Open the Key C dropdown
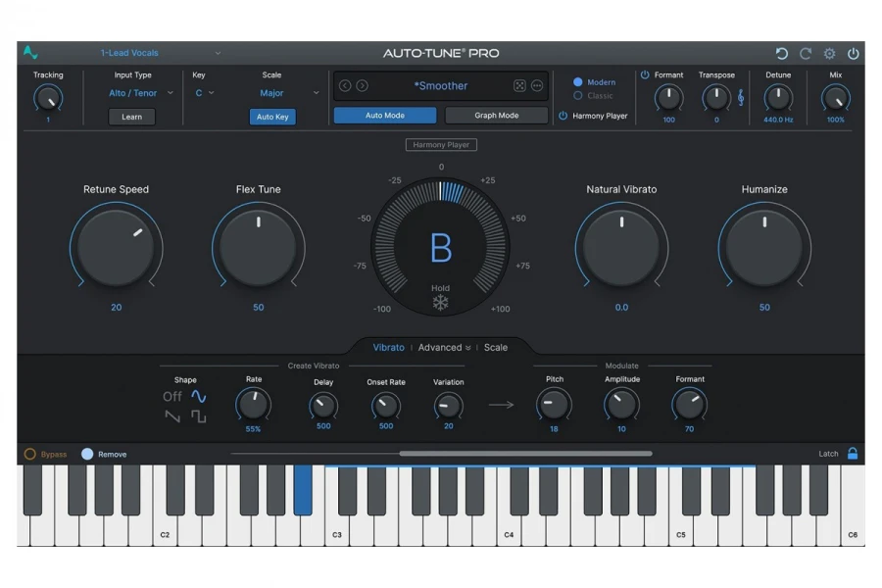Screen dimensions: 882x588 [204, 93]
